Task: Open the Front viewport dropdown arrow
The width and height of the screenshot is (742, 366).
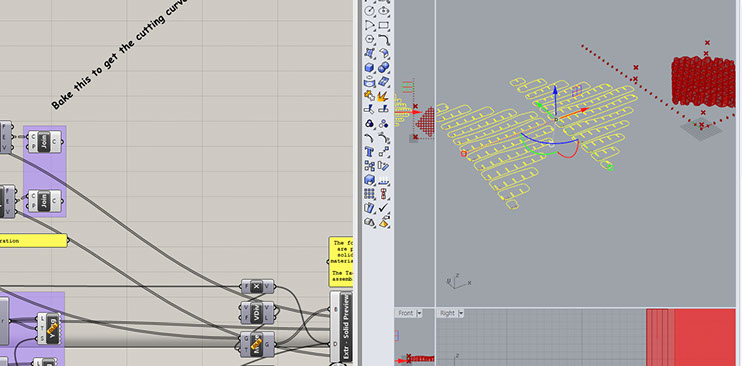Action: (x=419, y=313)
